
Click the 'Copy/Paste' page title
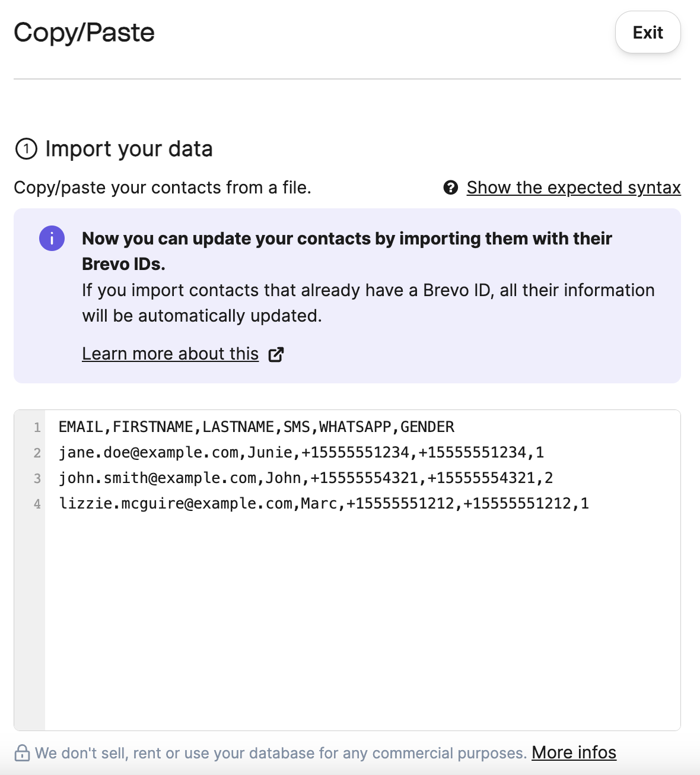coord(84,33)
